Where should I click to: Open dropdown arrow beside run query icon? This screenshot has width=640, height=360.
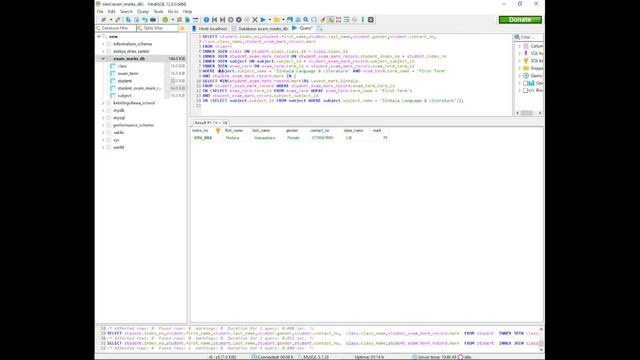click(x=270, y=20)
